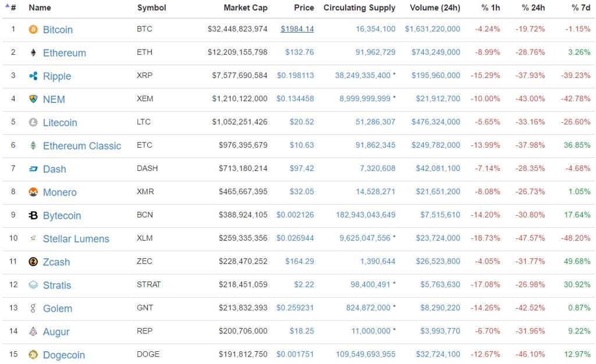Click the Monero logo icon

tap(33, 192)
